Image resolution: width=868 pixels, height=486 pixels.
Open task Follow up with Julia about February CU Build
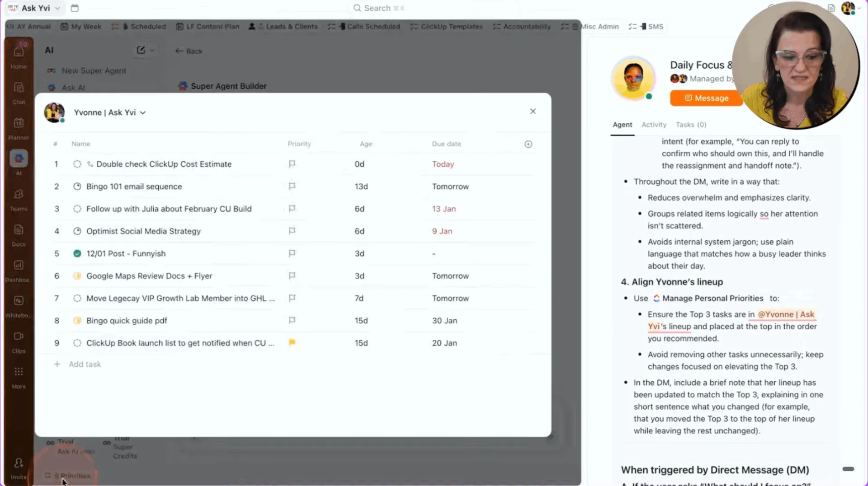point(169,209)
